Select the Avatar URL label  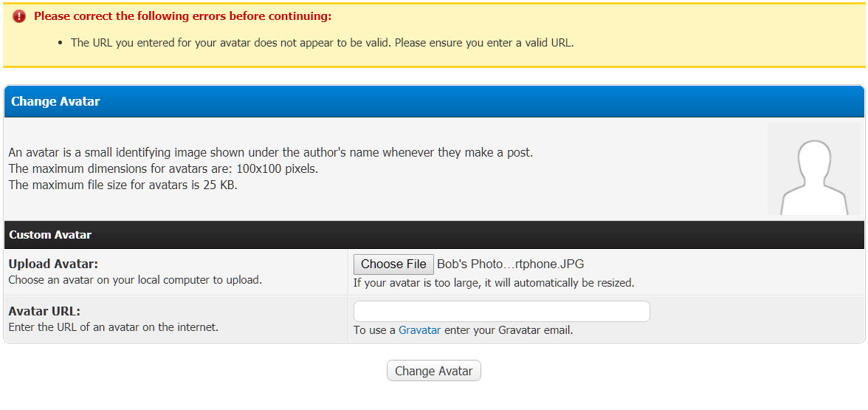tap(44, 311)
